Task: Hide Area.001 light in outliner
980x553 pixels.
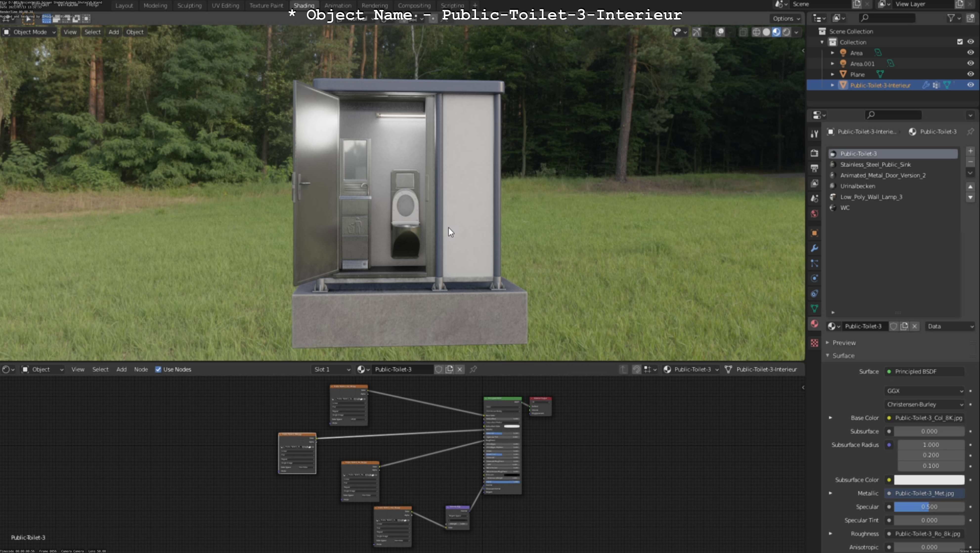Action: 971,63
